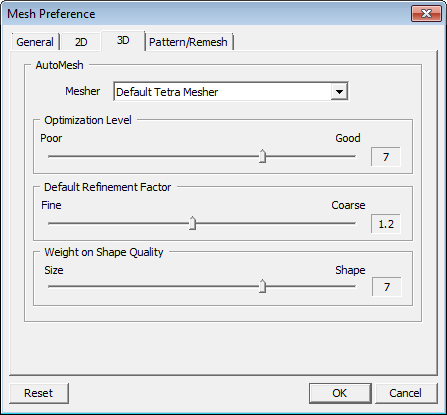Open the 2D tab
Viewport: 447px width, 415px height.
click(x=81, y=42)
